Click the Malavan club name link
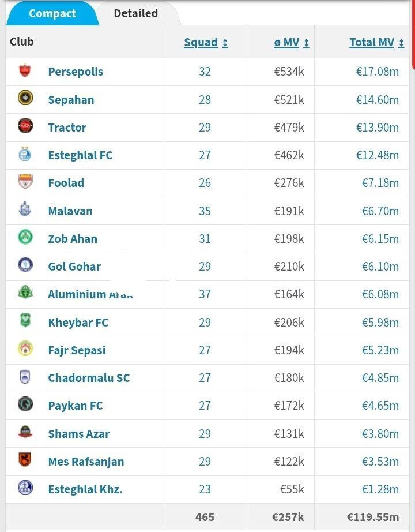Viewport: 415px width, 532px height. point(70,211)
